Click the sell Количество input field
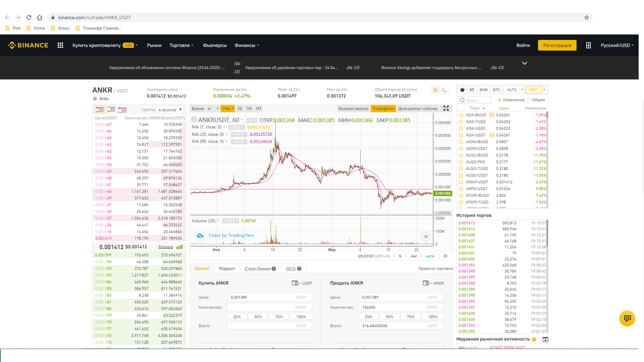The height and width of the screenshot is (362, 644). pos(402,307)
